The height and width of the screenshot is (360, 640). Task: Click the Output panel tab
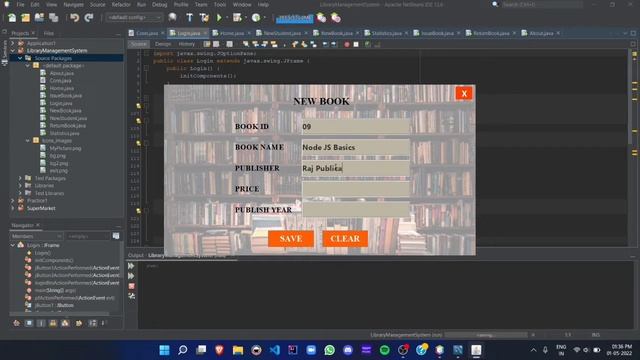(136, 256)
